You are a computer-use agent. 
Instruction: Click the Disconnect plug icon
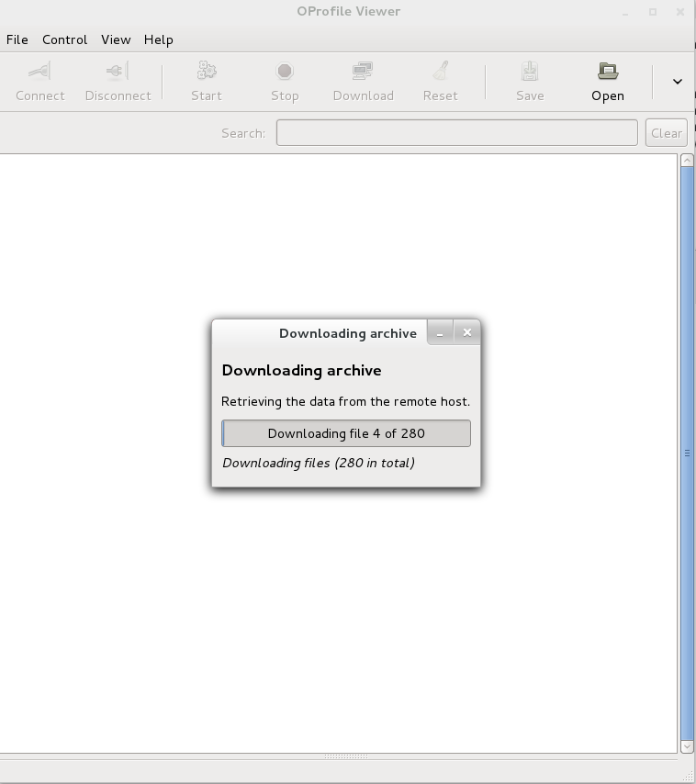coord(118,72)
